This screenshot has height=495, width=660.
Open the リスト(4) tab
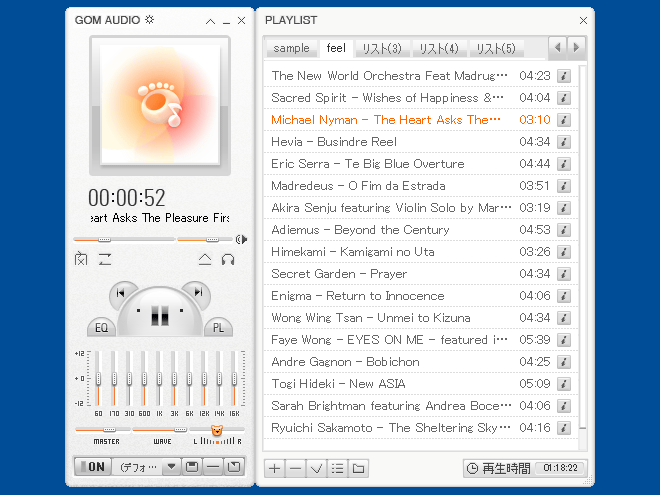(439, 48)
